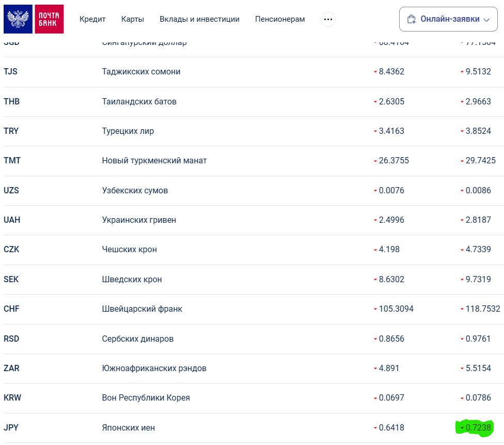This screenshot has height=445, width=504.
Task: Click the CHF currency code
Action: 11,309
